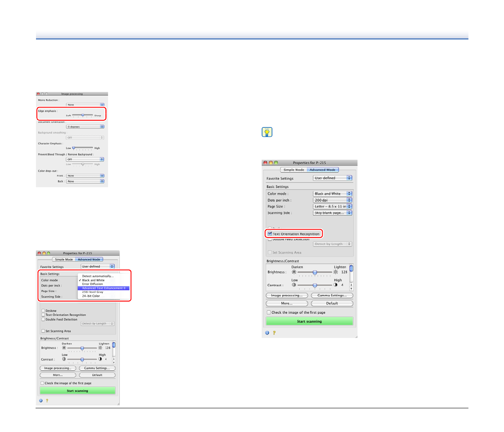
Task: Click Darken sun icon in the 200 dpi window
Action: point(294,272)
